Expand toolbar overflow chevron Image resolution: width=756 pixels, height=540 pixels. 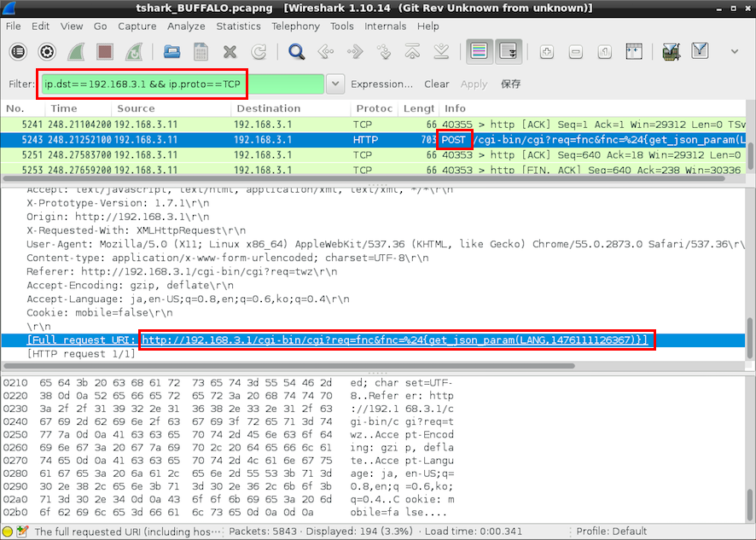[735, 51]
